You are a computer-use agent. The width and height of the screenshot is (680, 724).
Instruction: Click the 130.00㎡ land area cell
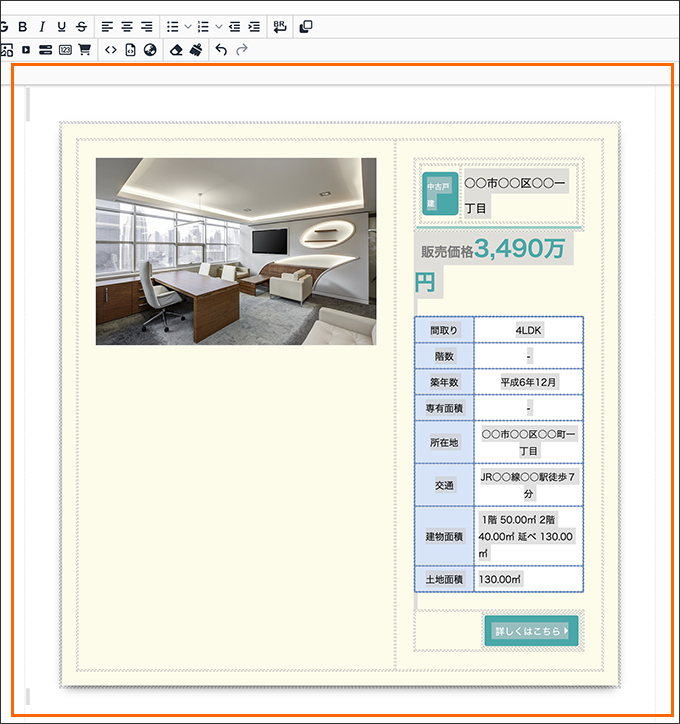coord(529,579)
